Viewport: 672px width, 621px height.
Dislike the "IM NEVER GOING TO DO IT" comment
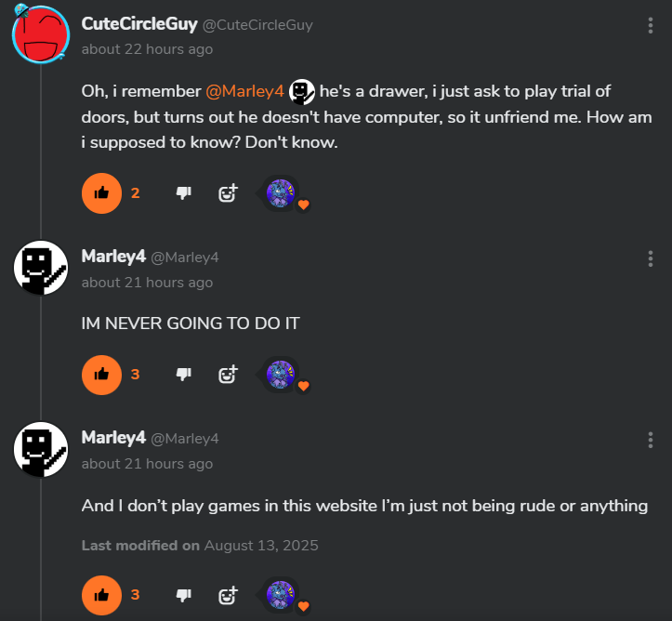[x=184, y=375]
